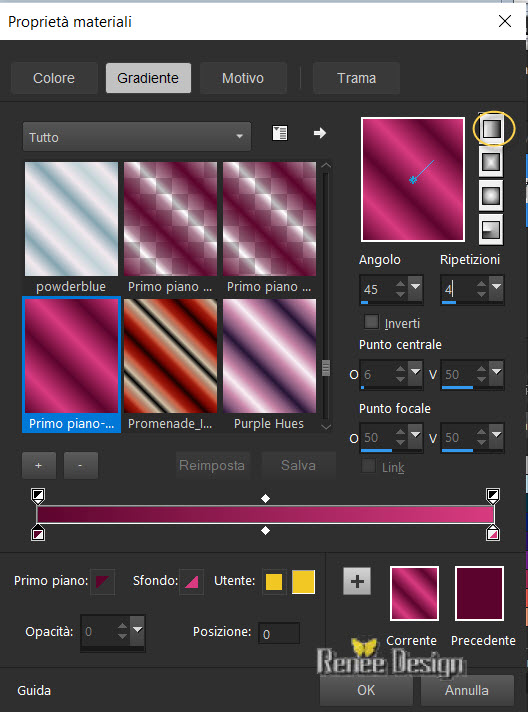Click the Sfondo gradient color icon

(191, 582)
